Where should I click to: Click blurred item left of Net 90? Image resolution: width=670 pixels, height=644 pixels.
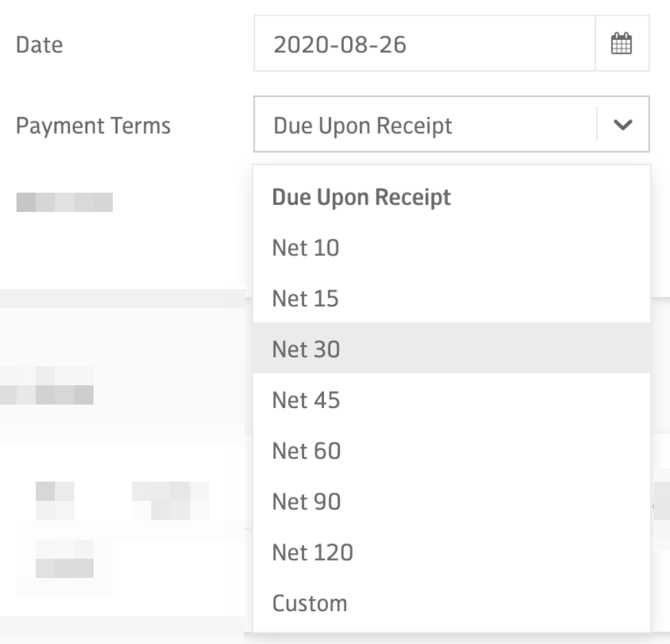(x=171, y=500)
